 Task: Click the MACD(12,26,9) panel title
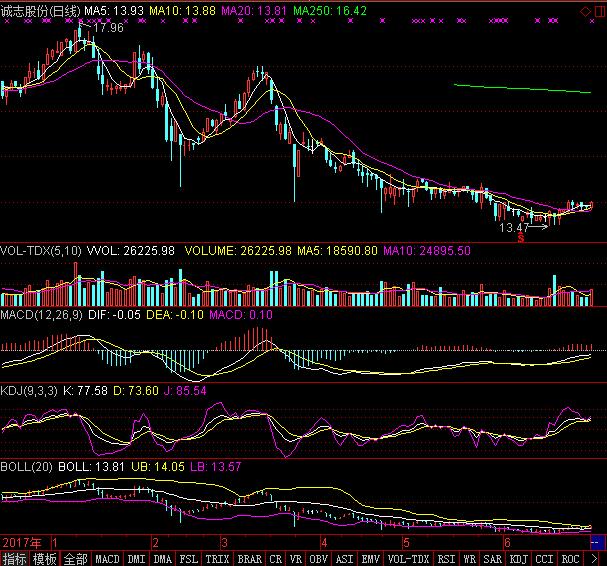[41, 315]
